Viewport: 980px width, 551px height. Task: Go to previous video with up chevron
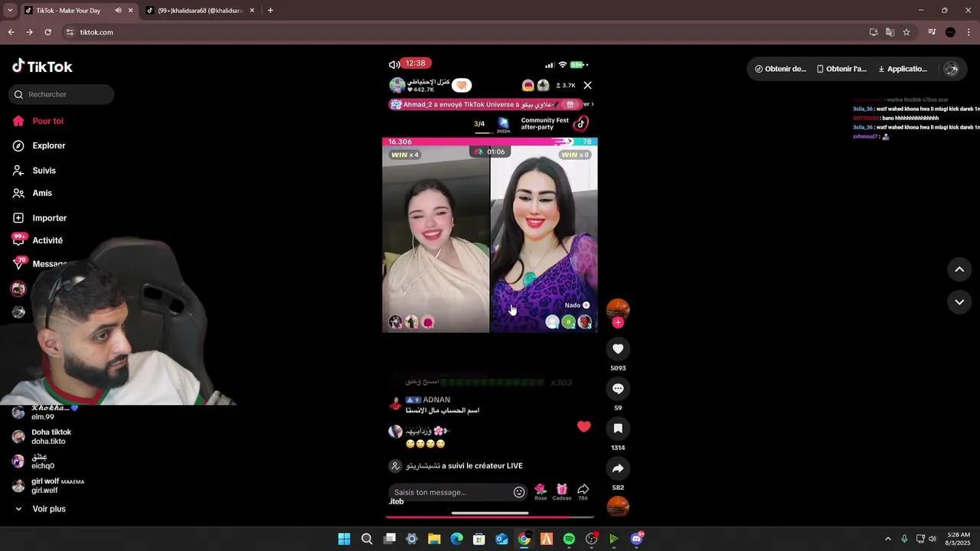pyautogui.click(x=959, y=269)
